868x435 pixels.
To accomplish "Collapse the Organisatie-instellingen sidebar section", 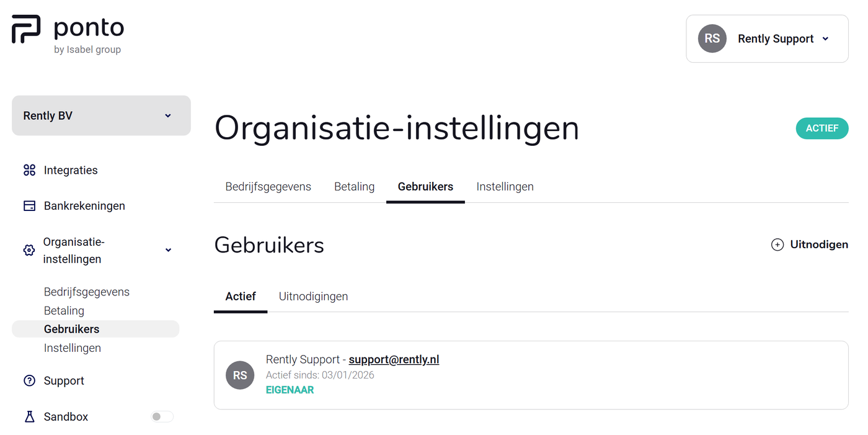I will [168, 250].
